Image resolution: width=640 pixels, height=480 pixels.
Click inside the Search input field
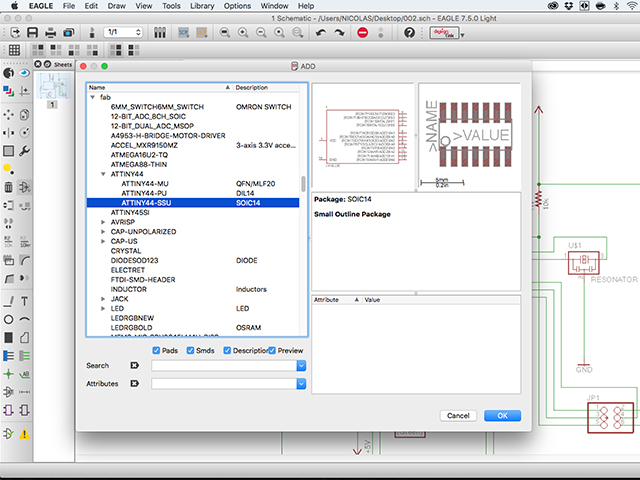pyautogui.click(x=224, y=366)
